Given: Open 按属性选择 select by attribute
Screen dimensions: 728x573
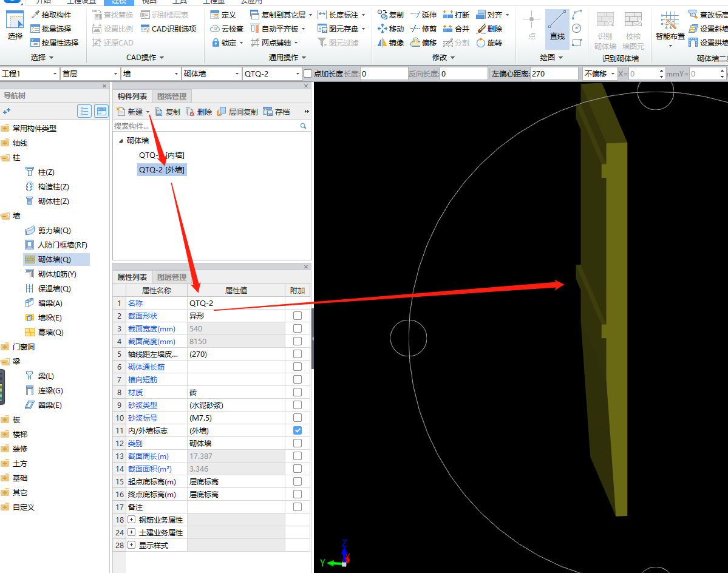Looking at the screenshot, I should click(54, 42).
